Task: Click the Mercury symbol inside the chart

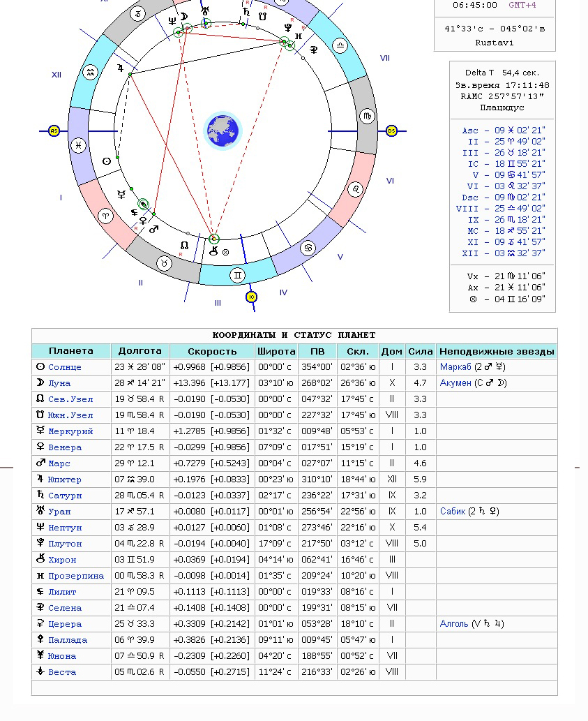Action: (121, 195)
